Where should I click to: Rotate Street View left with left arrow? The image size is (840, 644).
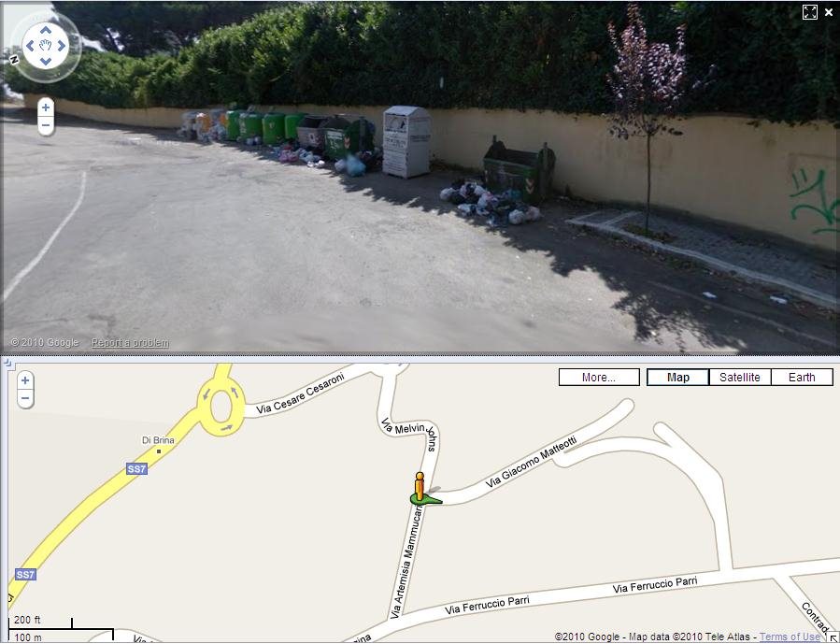click(30, 46)
